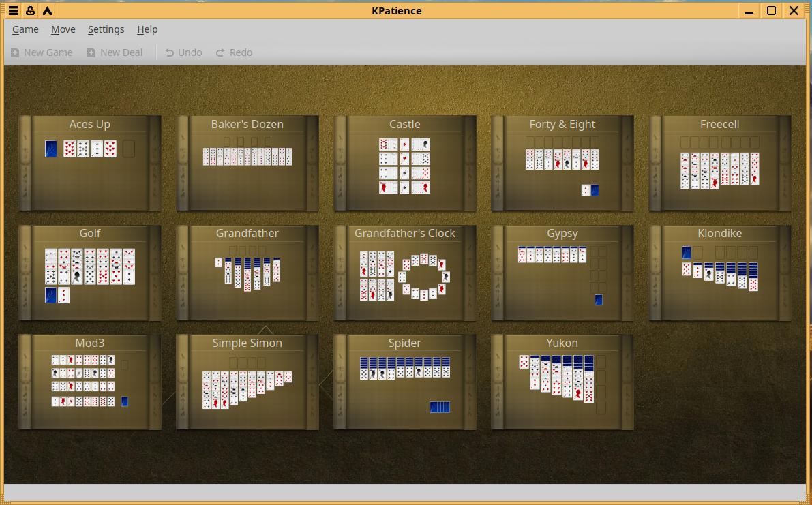This screenshot has height=505, width=812.
Task: Open the Aces Up game thumbnail
Action: [x=89, y=163]
